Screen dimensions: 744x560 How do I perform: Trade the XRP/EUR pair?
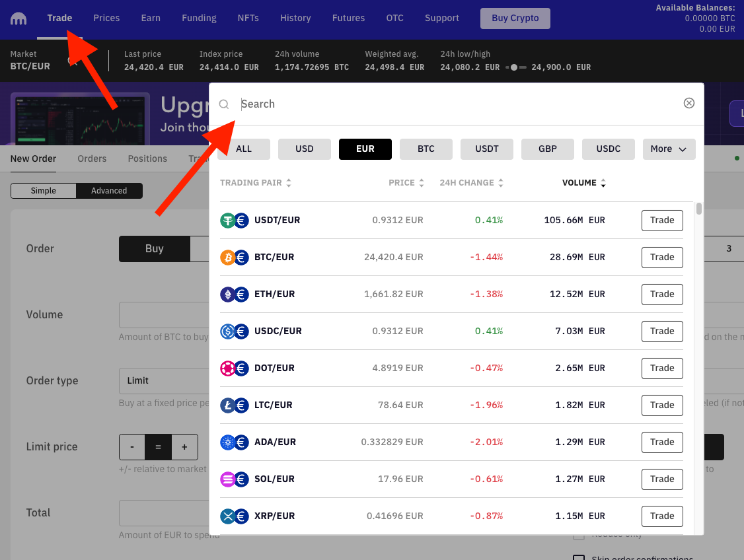(662, 516)
